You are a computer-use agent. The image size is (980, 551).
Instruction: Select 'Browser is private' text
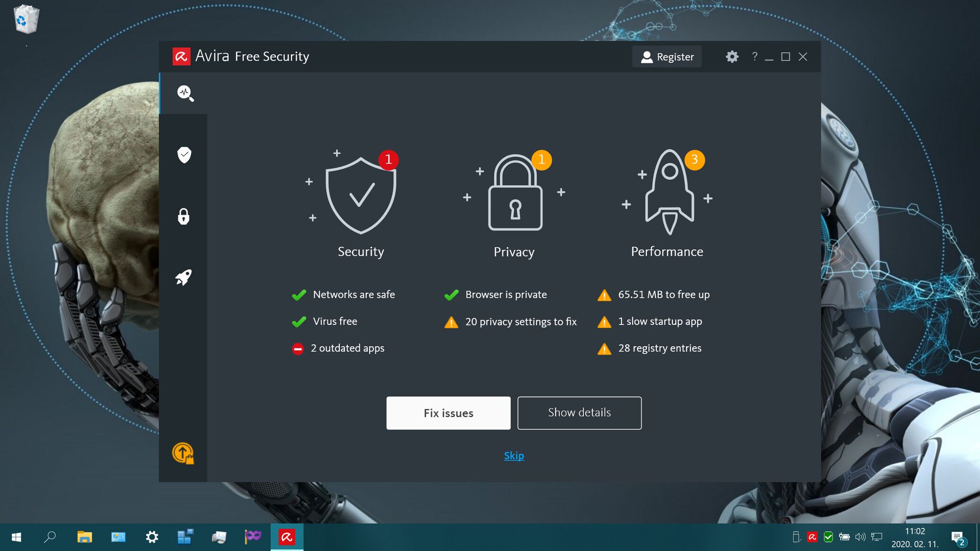tap(506, 295)
